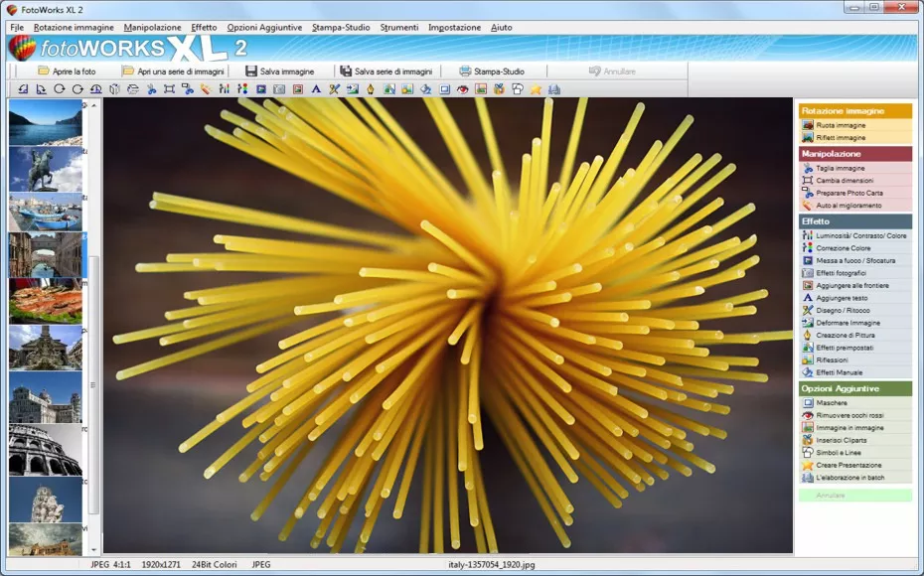This screenshot has height=576, width=924.
Task: Click the Aprire la foto button
Action: click(x=67, y=72)
